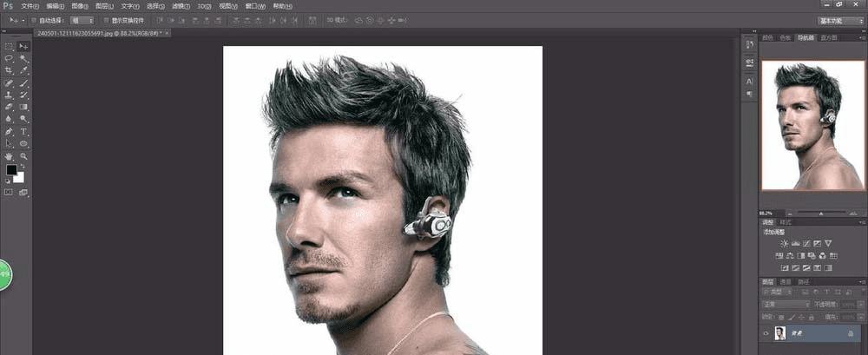This screenshot has height=355, width=868.
Task: Close the 240501 document tab
Action: (x=168, y=33)
